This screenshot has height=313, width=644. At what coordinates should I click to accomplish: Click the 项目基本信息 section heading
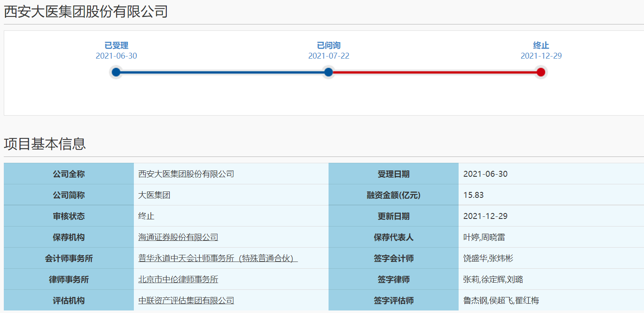pos(45,144)
